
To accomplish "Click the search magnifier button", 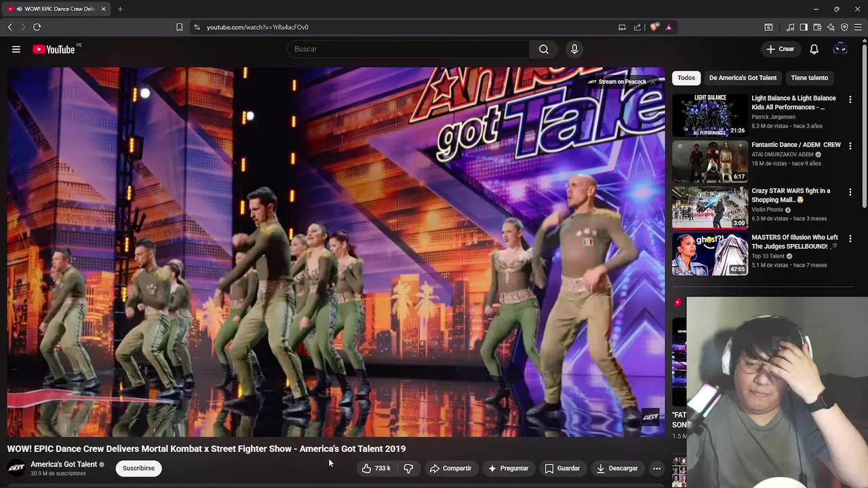I will click(x=544, y=49).
